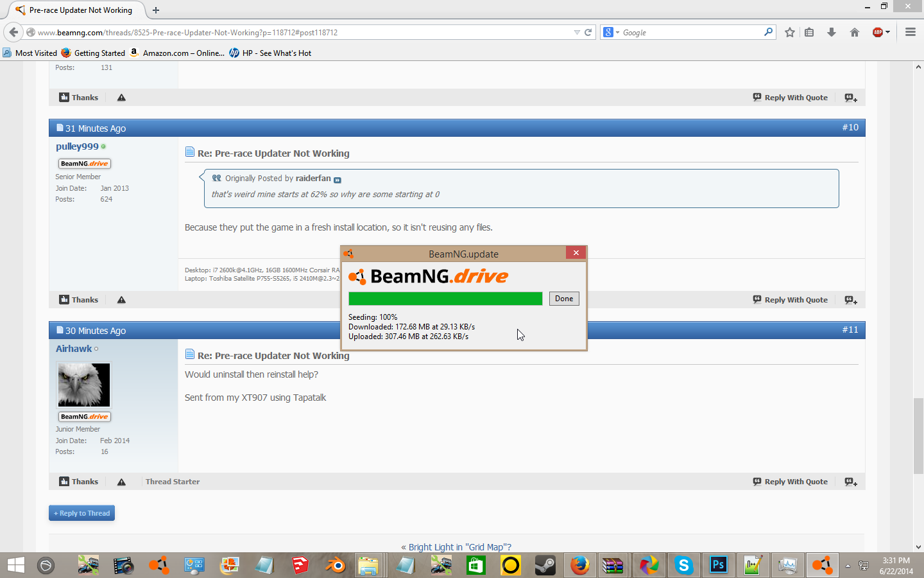Reply With Quote to post #11
Image resolution: width=924 pixels, height=578 pixels.
pos(791,482)
